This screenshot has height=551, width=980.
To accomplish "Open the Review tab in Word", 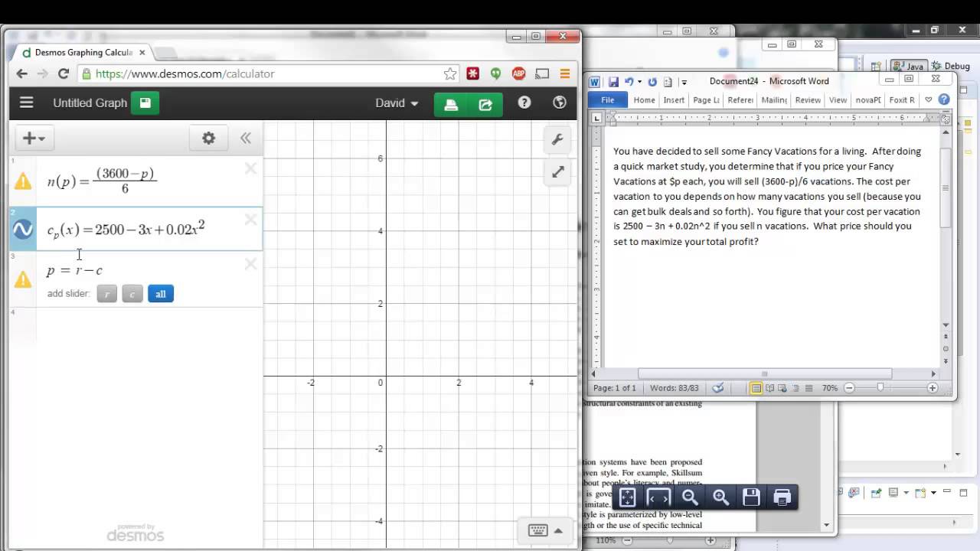I will point(808,99).
